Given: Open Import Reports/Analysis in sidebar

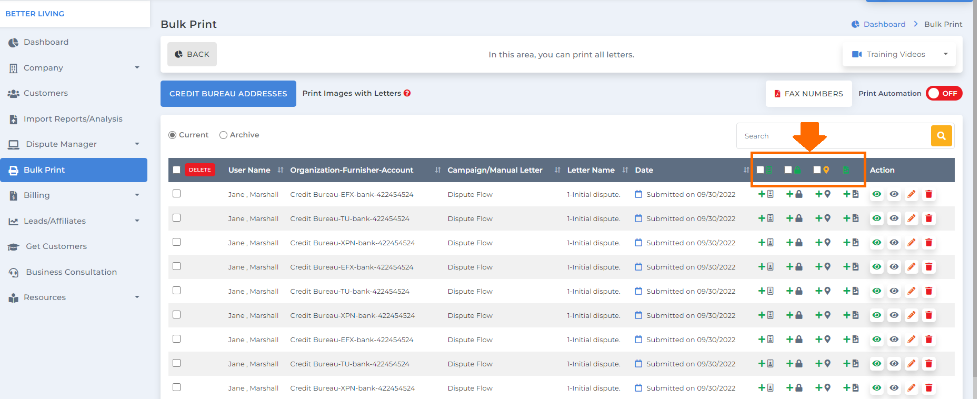Looking at the screenshot, I should click(x=73, y=119).
